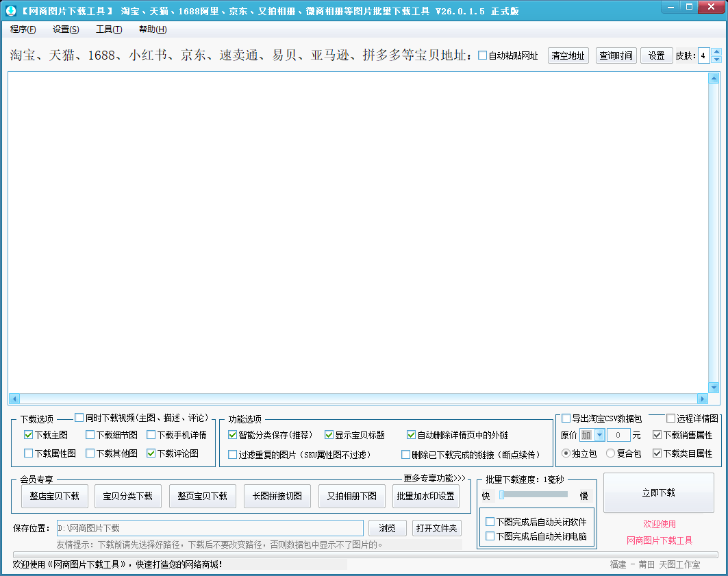Click the 长图拼接切图 button

tap(277, 496)
